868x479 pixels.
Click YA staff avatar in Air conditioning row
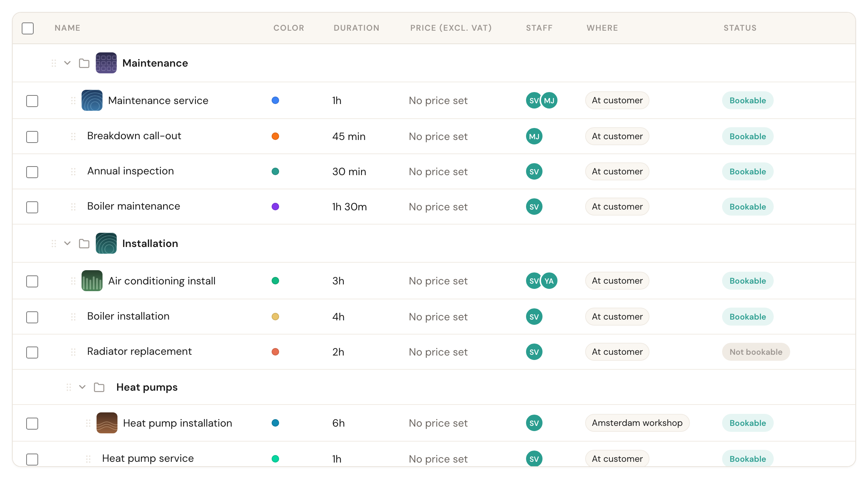(549, 281)
